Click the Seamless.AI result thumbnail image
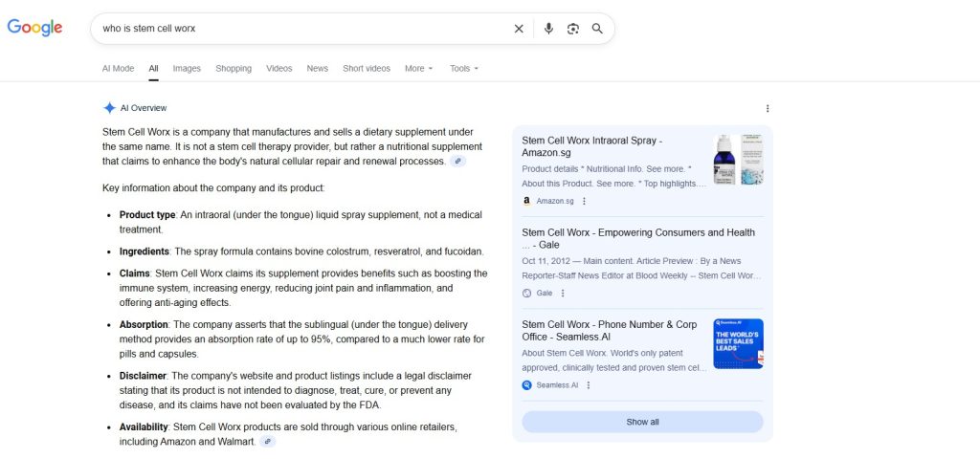 pyautogui.click(x=738, y=343)
